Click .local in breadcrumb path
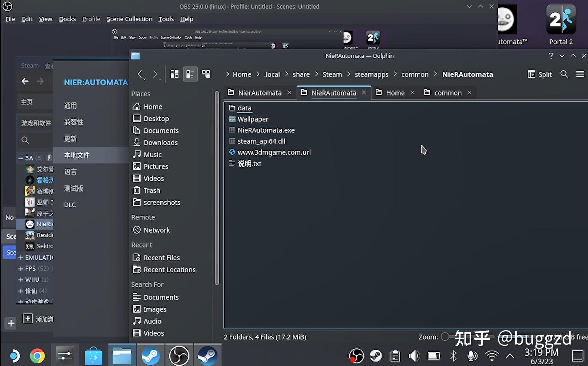 [272, 74]
